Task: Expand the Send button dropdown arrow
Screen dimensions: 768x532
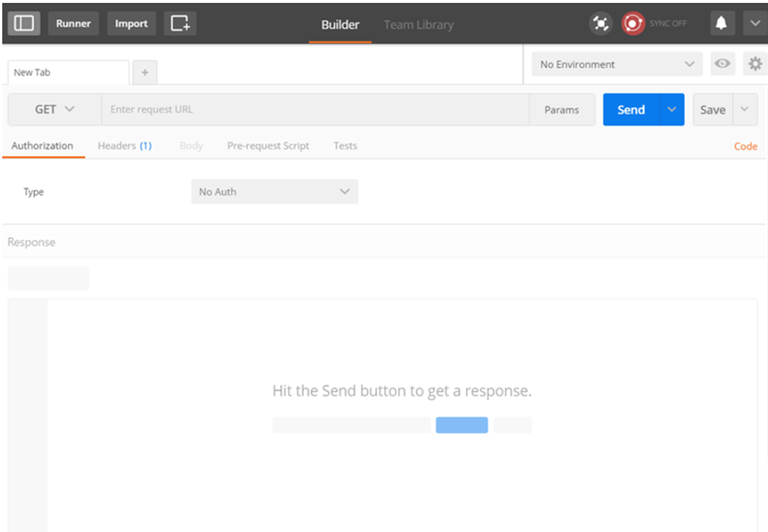Action: pos(672,109)
